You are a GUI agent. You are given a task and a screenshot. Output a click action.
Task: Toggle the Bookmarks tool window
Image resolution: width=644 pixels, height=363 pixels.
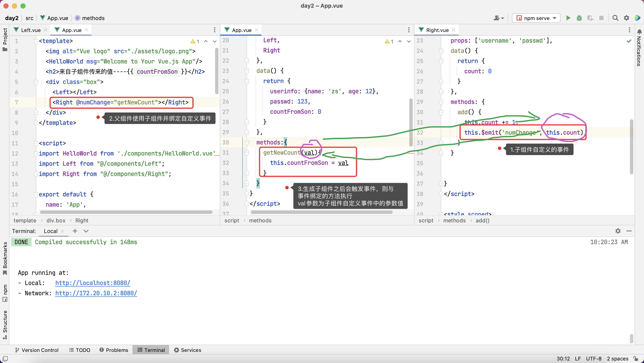point(5,258)
